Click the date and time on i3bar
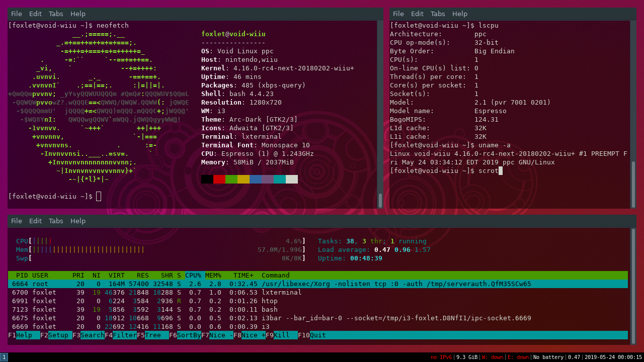 point(613,357)
